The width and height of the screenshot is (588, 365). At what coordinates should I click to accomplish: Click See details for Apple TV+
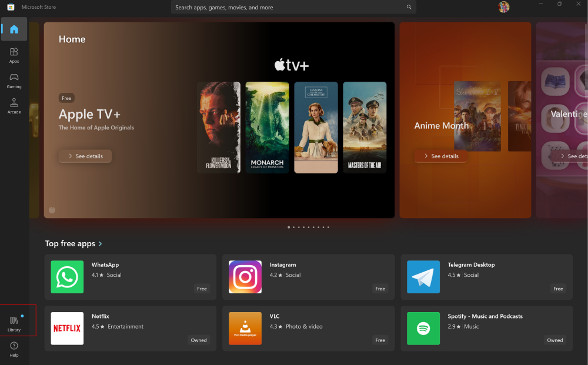[x=85, y=156]
